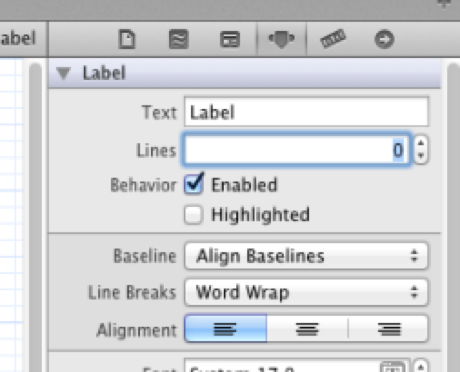Increment the Lines stepper up arrow
460x372 pixels.
421,143
